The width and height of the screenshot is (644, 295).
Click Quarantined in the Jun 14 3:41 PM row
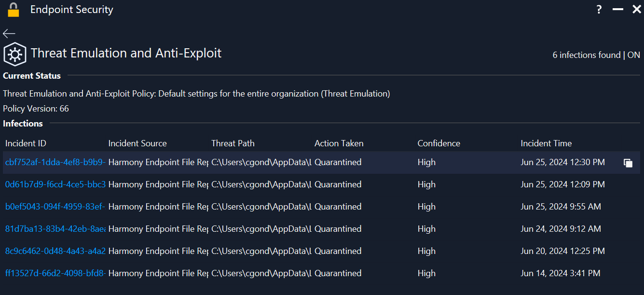pyautogui.click(x=338, y=273)
